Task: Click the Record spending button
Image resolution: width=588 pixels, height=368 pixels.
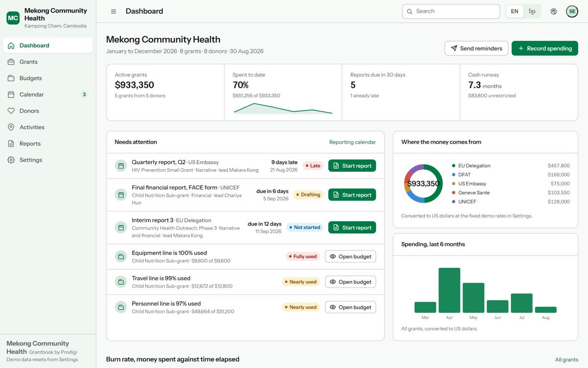Action: tap(545, 49)
